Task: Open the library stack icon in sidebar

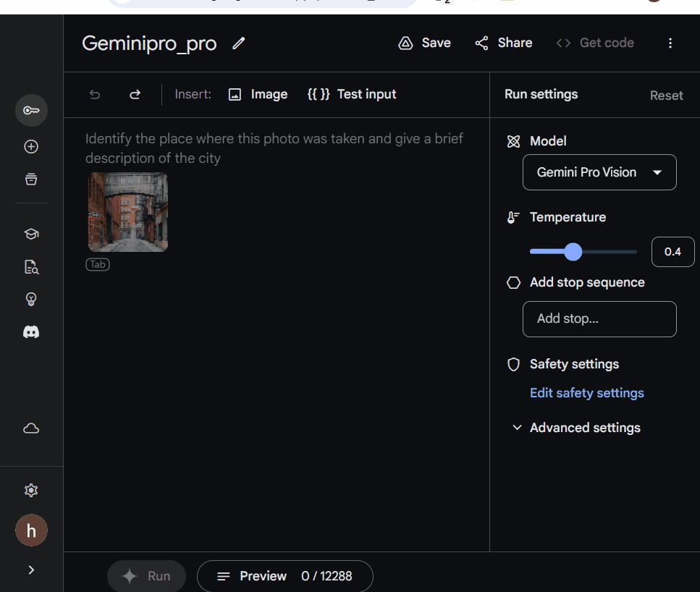Action: [x=31, y=179]
